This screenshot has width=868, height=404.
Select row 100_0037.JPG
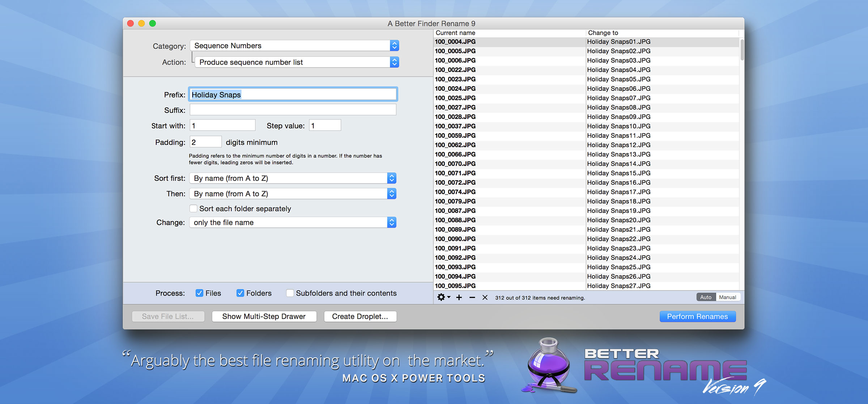pos(587,126)
